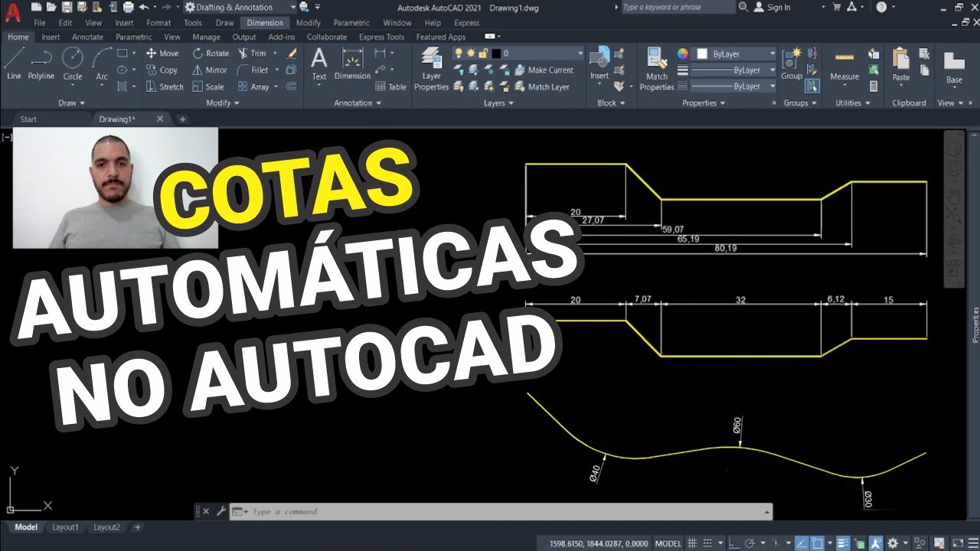Open the layer name dropdown showing 0

click(518, 54)
